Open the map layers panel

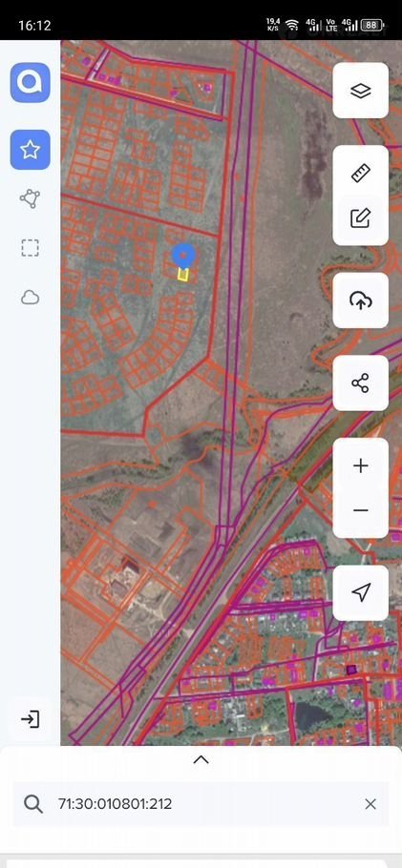[360, 91]
